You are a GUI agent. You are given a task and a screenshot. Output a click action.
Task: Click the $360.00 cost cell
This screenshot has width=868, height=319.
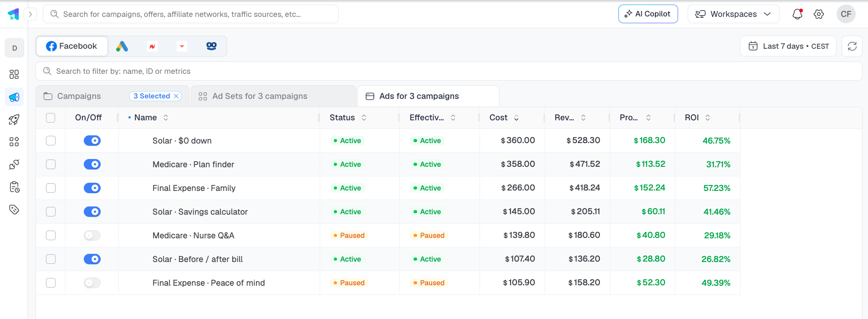point(518,140)
